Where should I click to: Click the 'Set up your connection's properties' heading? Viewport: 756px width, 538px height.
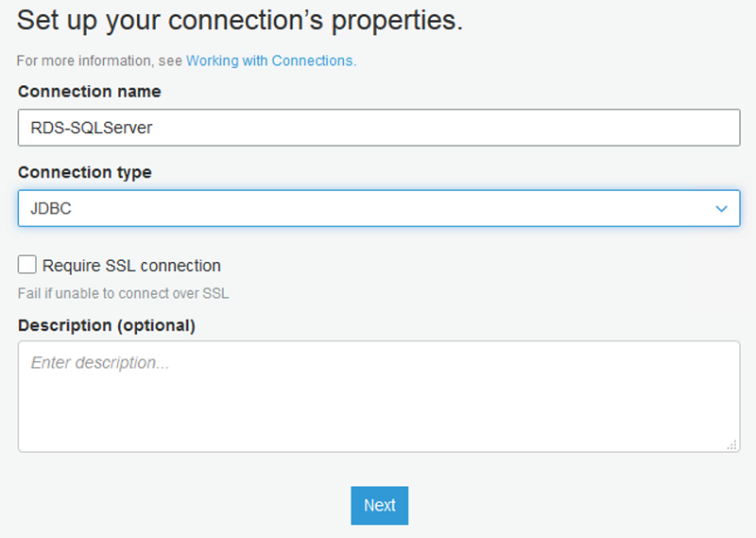[239, 21]
